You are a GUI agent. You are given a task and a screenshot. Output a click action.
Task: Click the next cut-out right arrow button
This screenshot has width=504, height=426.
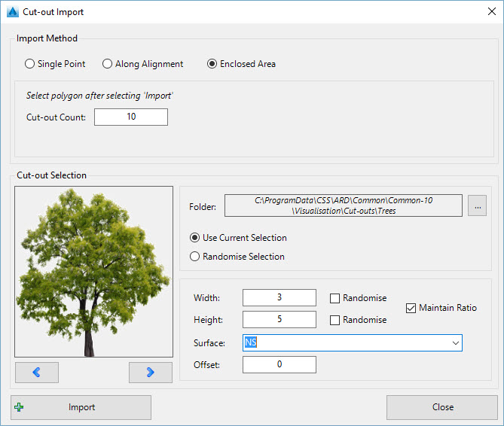pos(150,372)
